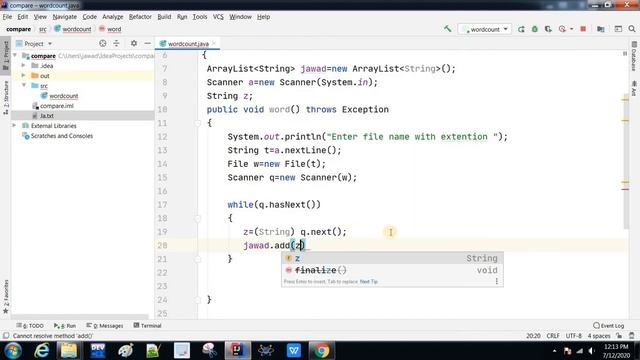Image resolution: width=640 pixels, height=360 pixels.
Task: Open the Favorites side tab
Action: [6, 296]
